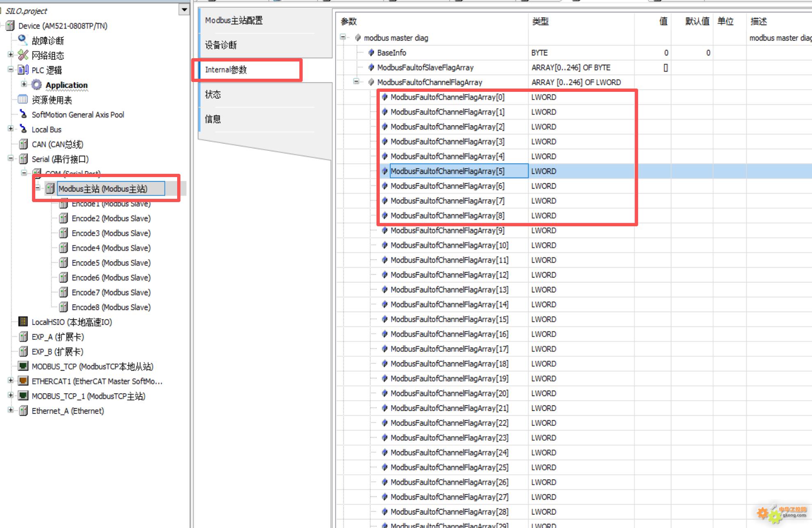Click the ETHERCAT1 master device icon

23,381
